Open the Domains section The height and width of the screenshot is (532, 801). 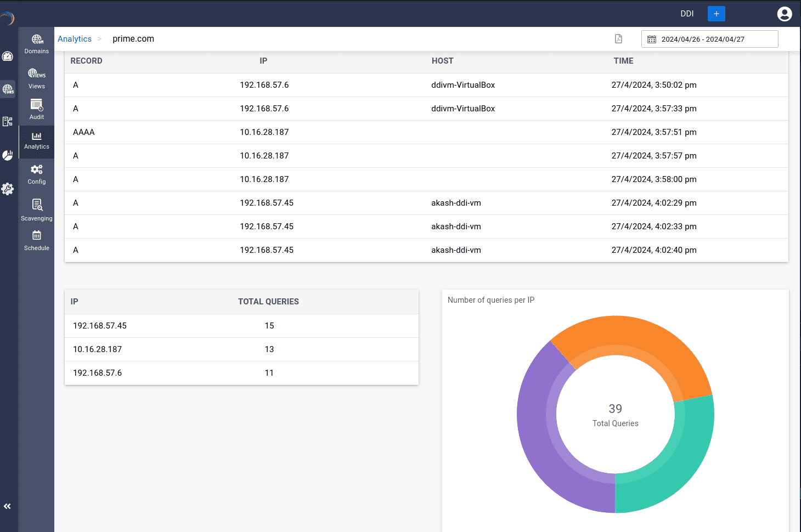pyautogui.click(x=36, y=43)
